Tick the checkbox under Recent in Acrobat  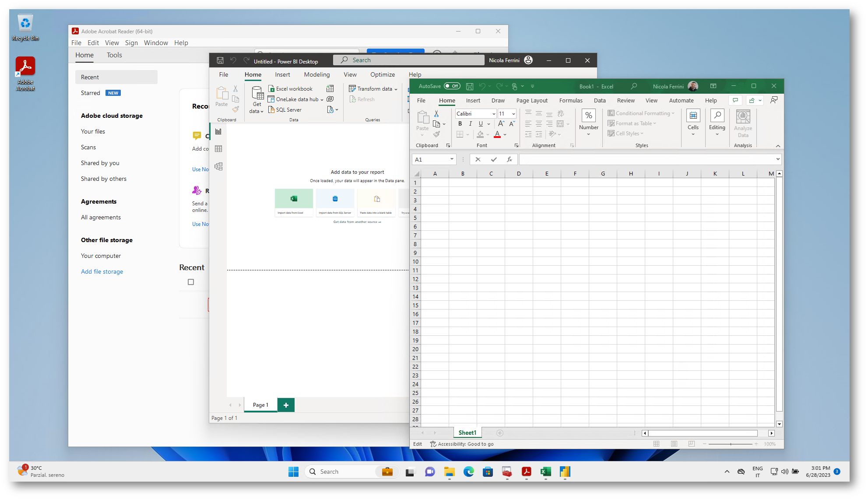coord(191,282)
